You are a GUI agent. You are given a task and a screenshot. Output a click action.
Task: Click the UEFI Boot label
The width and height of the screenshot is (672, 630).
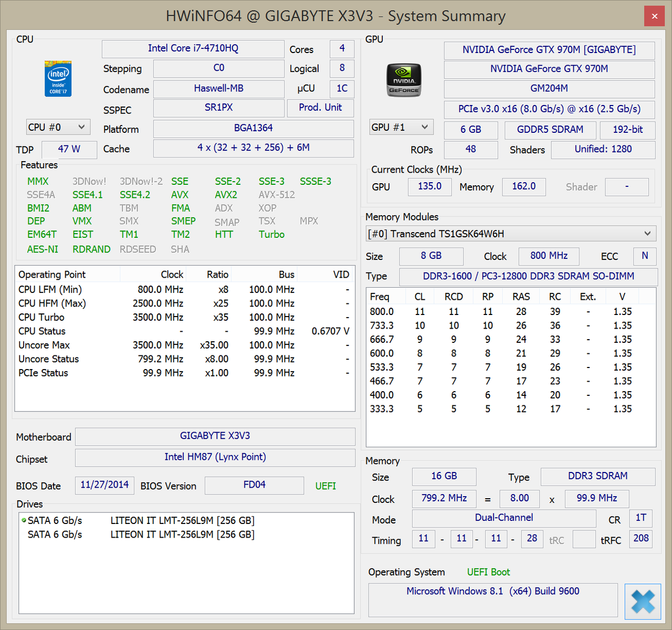point(488,572)
